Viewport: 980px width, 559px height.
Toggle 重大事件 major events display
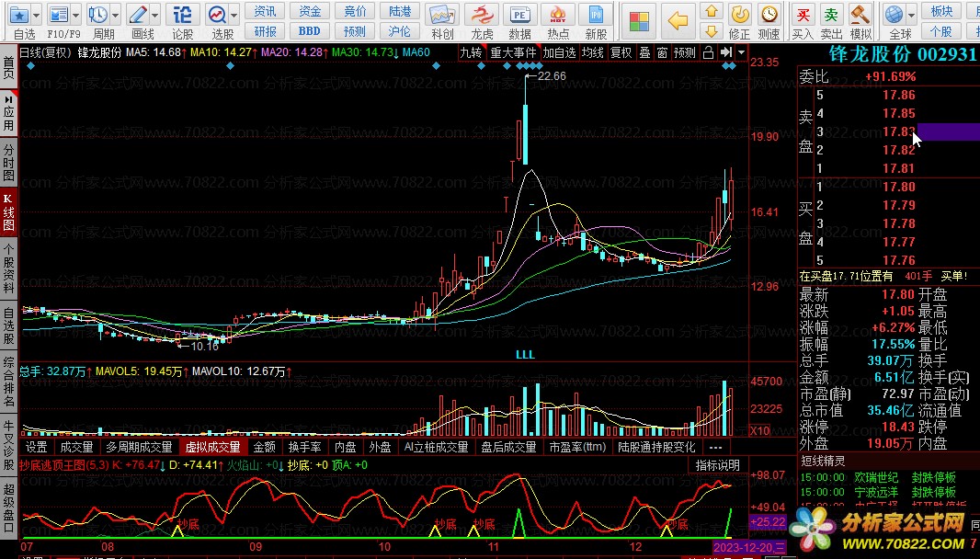click(513, 52)
